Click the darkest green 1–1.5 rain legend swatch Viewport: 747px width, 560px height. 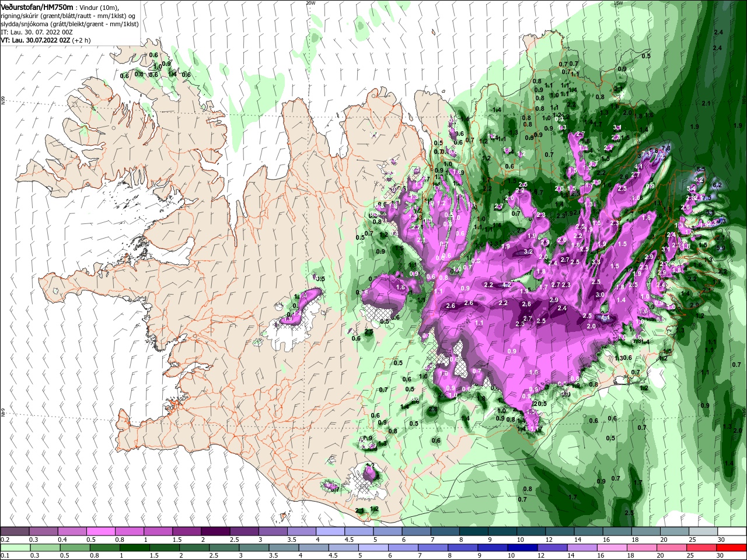pos(135,548)
